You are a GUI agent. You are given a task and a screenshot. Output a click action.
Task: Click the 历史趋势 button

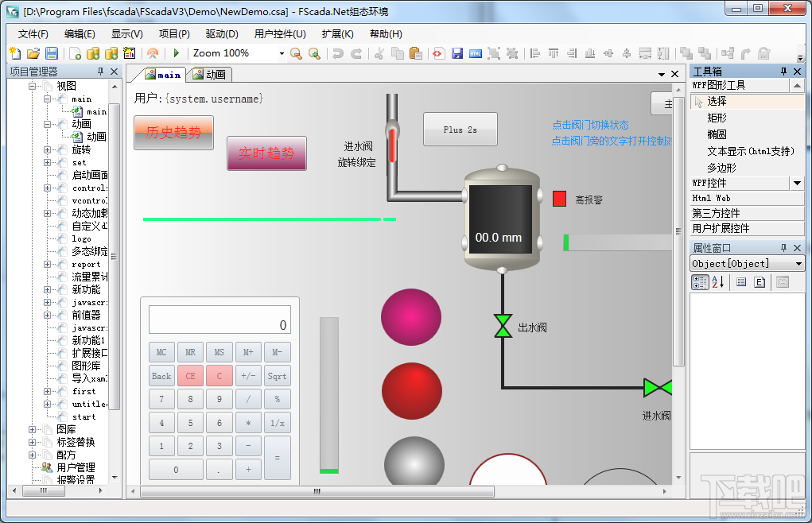click(x=173, y=133)
